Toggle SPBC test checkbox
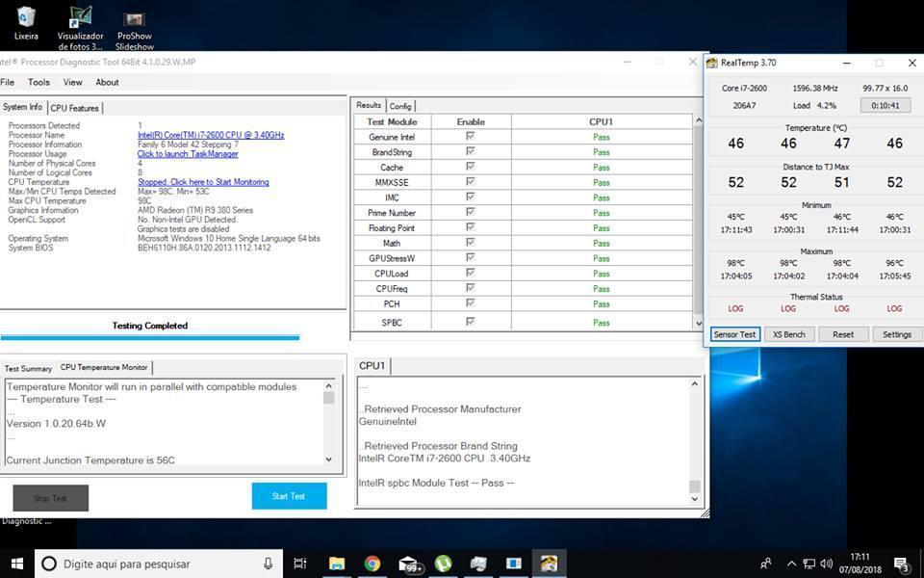The width and height of the screenshot is (924, 578). [471, 322]
